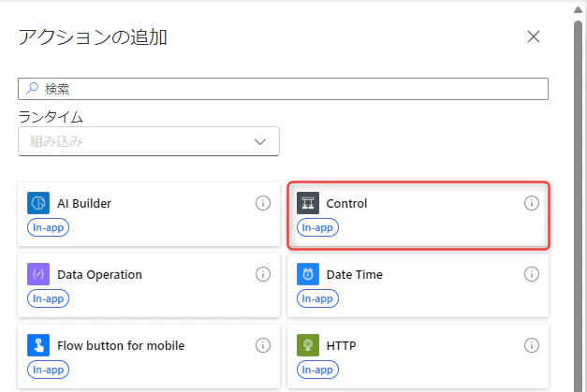Show info for Date Time
The height and width of the screenshot is (392, 587).
532,274
